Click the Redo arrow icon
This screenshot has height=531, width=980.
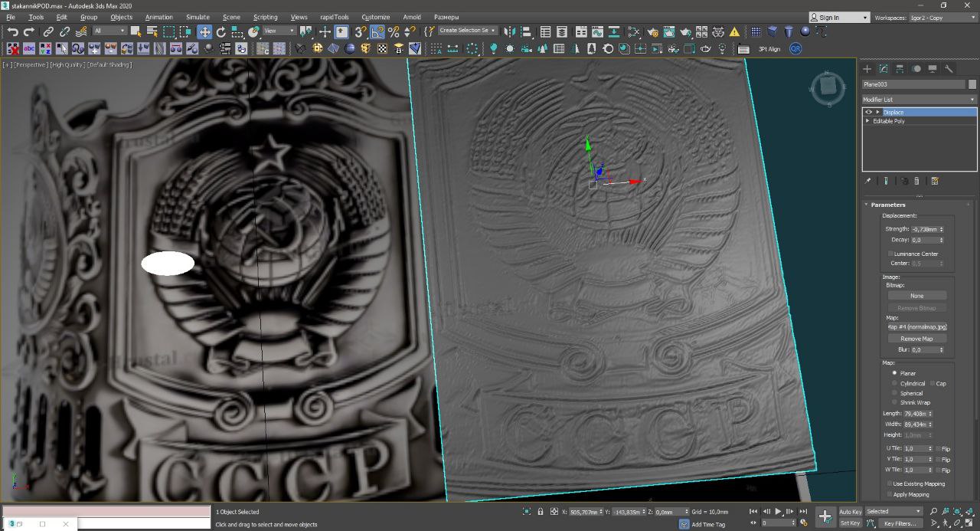29,31
